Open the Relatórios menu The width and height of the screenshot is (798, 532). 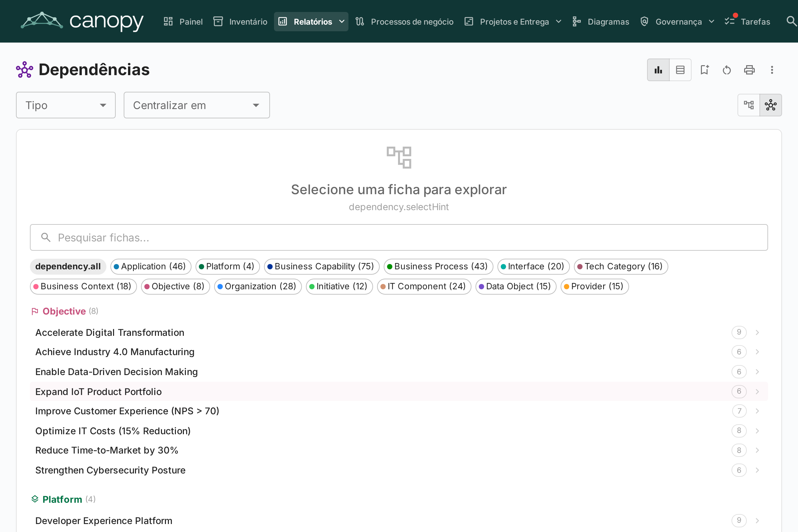[x=311, y=22]
